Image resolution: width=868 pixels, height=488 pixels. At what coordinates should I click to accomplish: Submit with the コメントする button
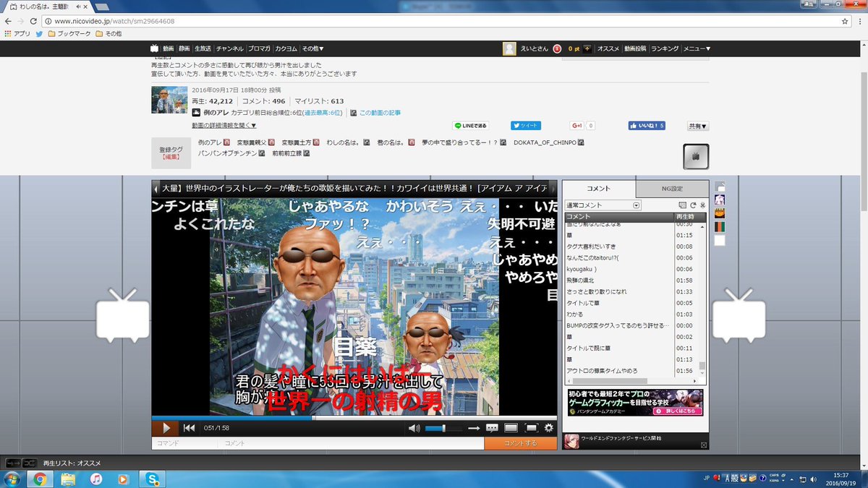(521, 443)
